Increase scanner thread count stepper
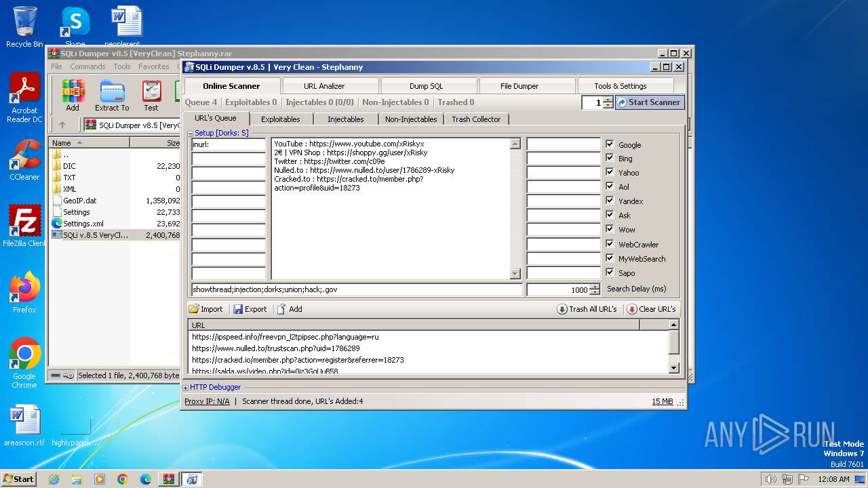Image resolution: width=868 pixels, height=488 pixels. [608, 100]
